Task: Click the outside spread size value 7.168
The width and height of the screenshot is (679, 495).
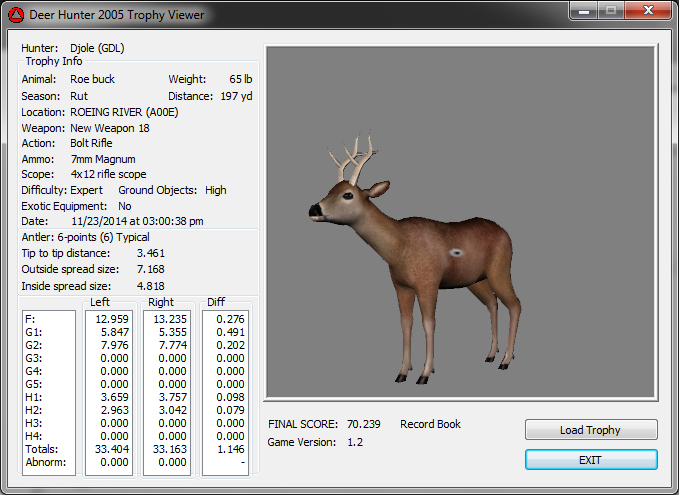Action: pos(150,269)
